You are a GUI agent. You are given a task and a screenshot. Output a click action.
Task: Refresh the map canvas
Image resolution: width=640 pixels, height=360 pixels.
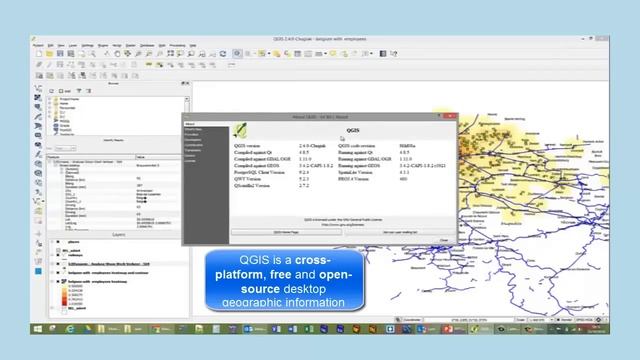(x=223, y=54)
